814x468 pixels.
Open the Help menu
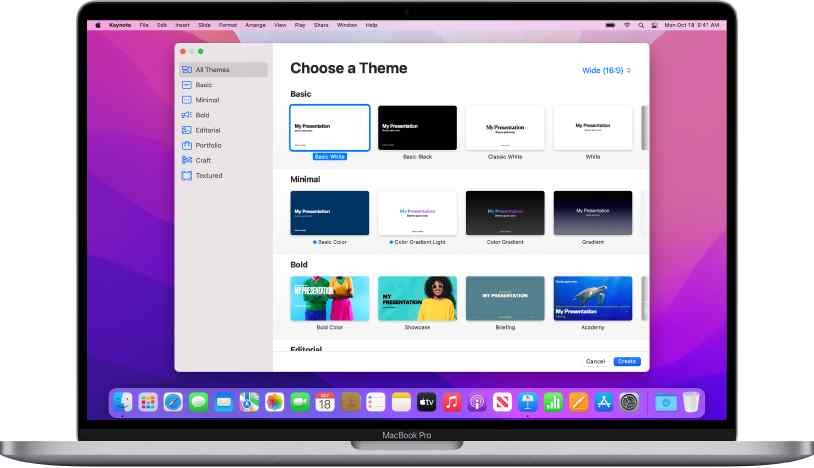[x=371, y=25]
